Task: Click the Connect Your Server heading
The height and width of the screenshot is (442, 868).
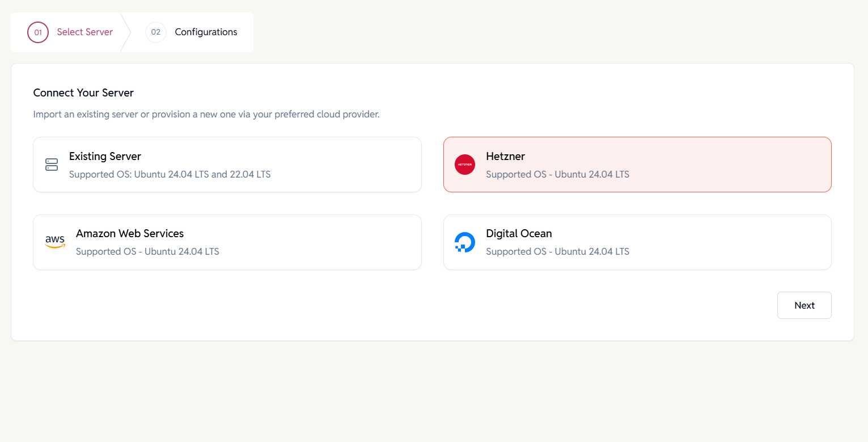Action: 83,93
